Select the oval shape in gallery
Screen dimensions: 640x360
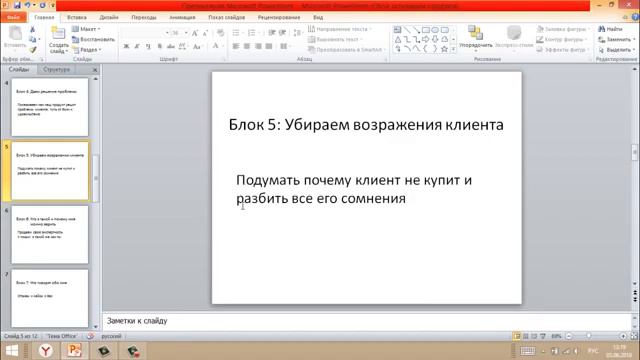click(435, 30)
